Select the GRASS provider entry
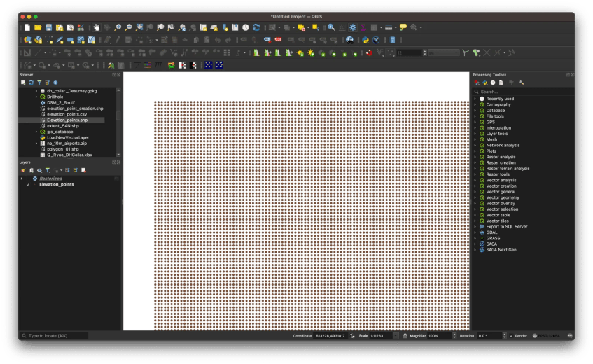Image resolution: width=593 pixels, height=364 pixels. 493,238
